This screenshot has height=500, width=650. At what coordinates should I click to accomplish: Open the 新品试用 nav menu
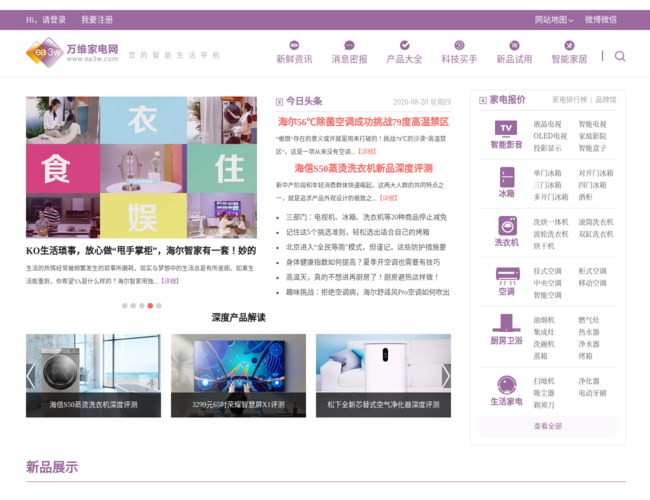coord(514,59)
